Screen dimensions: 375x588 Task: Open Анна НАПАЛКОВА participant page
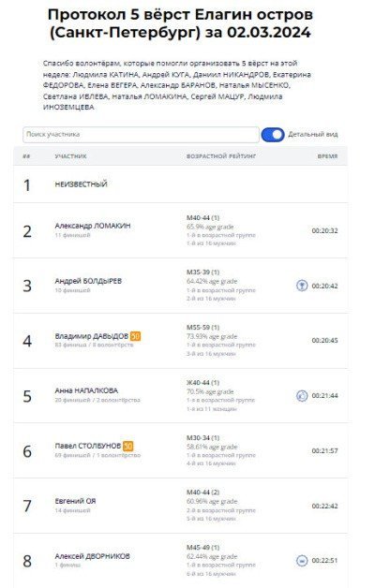pos(86,390)
